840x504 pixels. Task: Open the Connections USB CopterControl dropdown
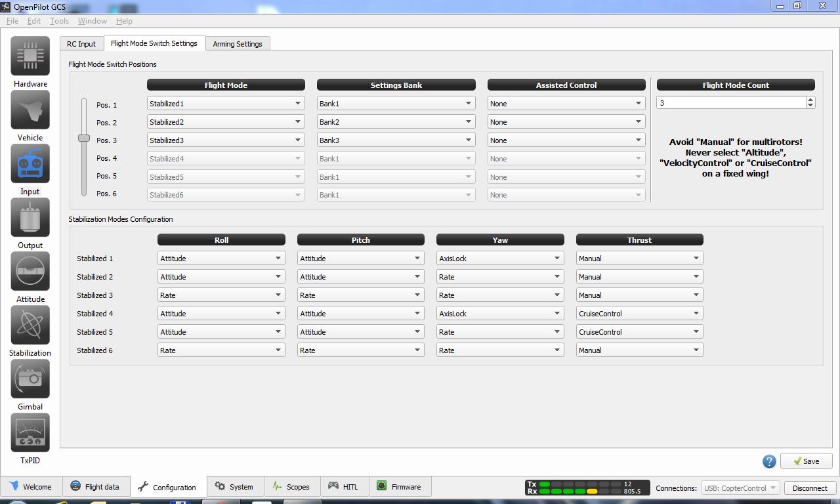click(x=740, y=488)
